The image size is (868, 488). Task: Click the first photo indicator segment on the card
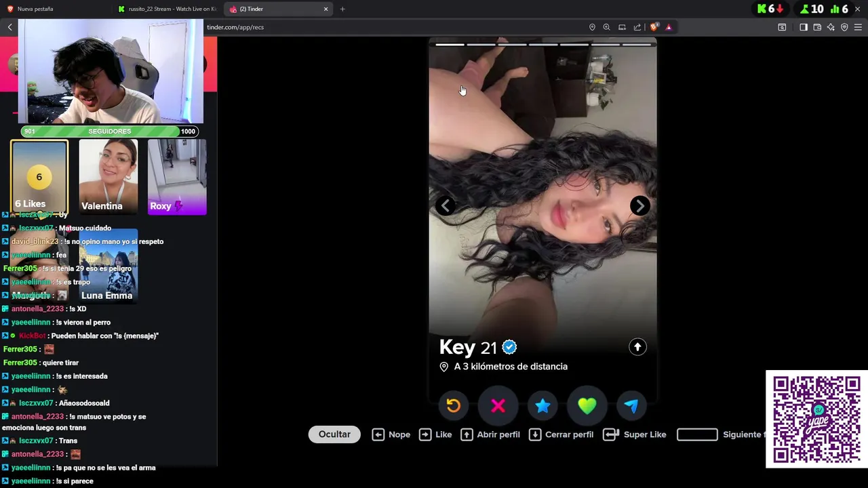450,45
